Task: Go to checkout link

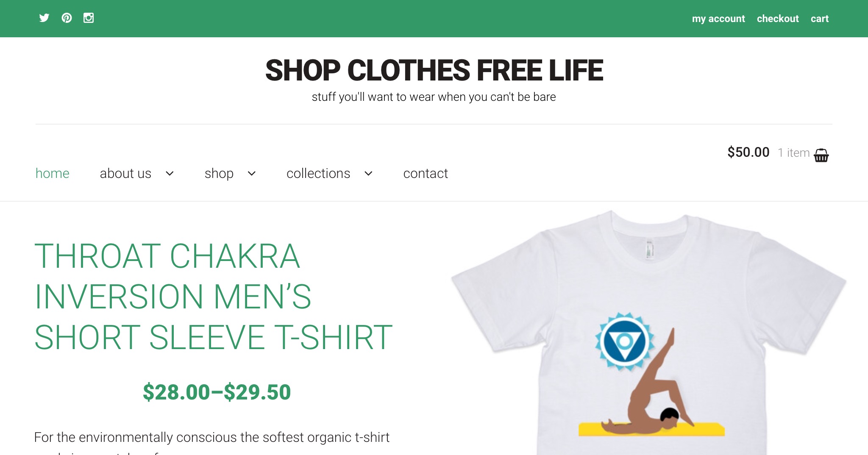Action: 778,19
